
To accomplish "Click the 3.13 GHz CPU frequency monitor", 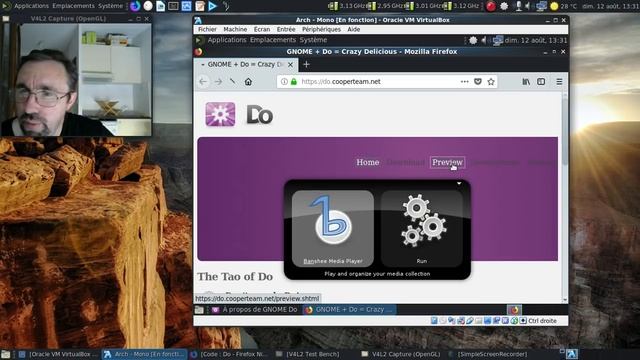I will coord(347,6).
